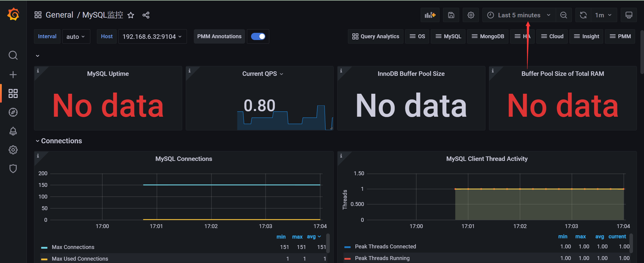Refresh the dashboard now
This screenshot has width=644, height=263.
pyautogui.click(x=583, y=15)
